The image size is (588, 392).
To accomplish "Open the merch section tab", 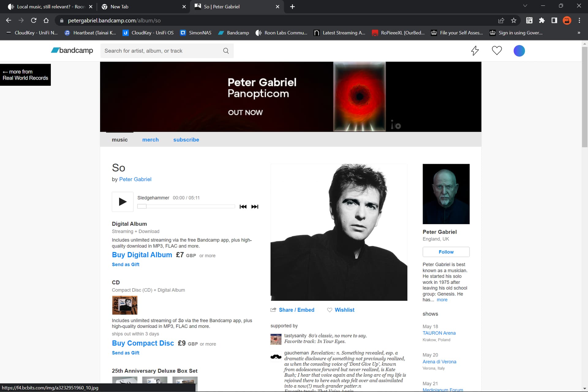I will pyautogui.click(x=150, y=140).
